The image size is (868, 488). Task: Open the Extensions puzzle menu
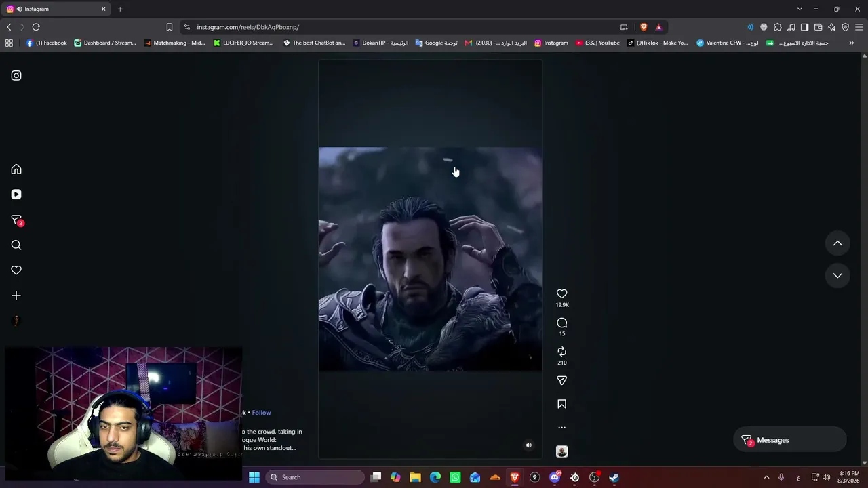pos(778,27)
